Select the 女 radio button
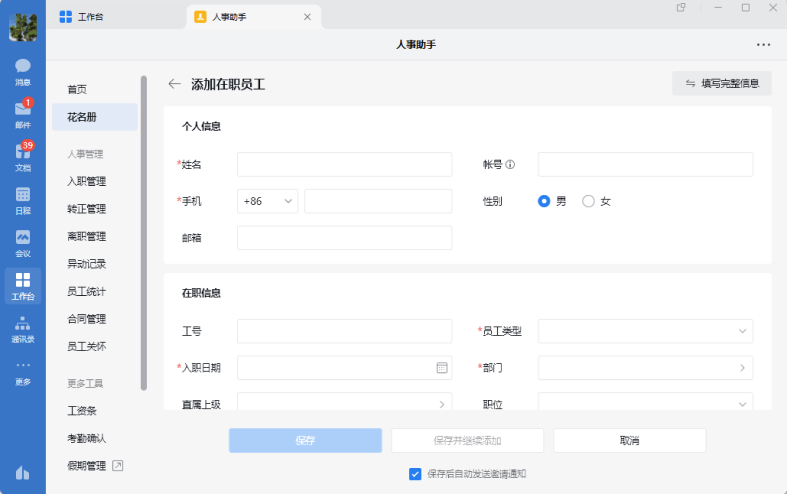Image resolution: width=787 pixels, height=494 pixels. (588, 201)
